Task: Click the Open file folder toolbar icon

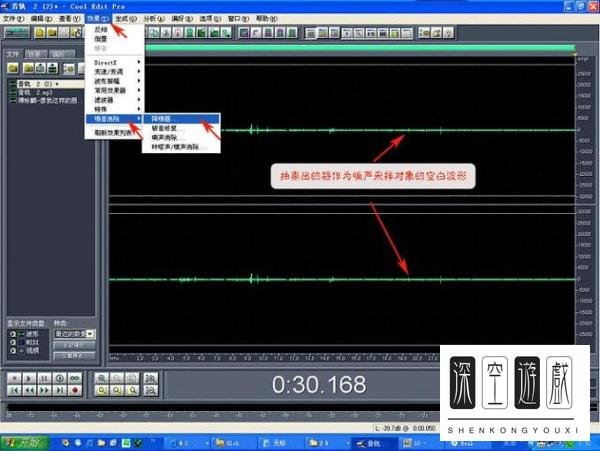Action: pos(52,33)
